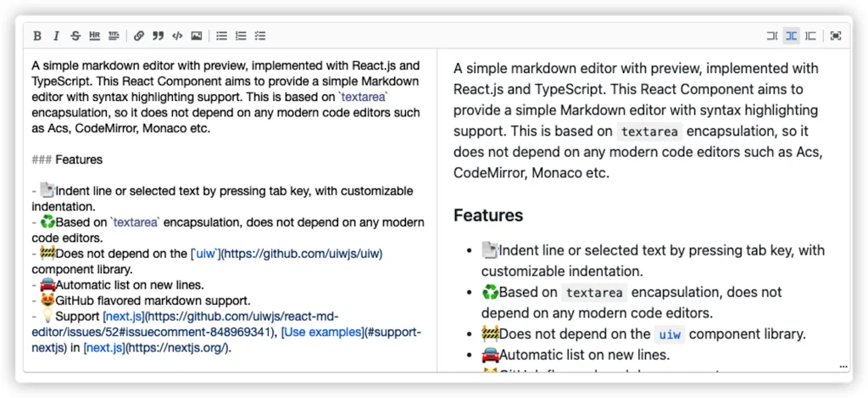
Task: Click 'Automatic list on new lines.' in preview
Action: coord(585,356)
